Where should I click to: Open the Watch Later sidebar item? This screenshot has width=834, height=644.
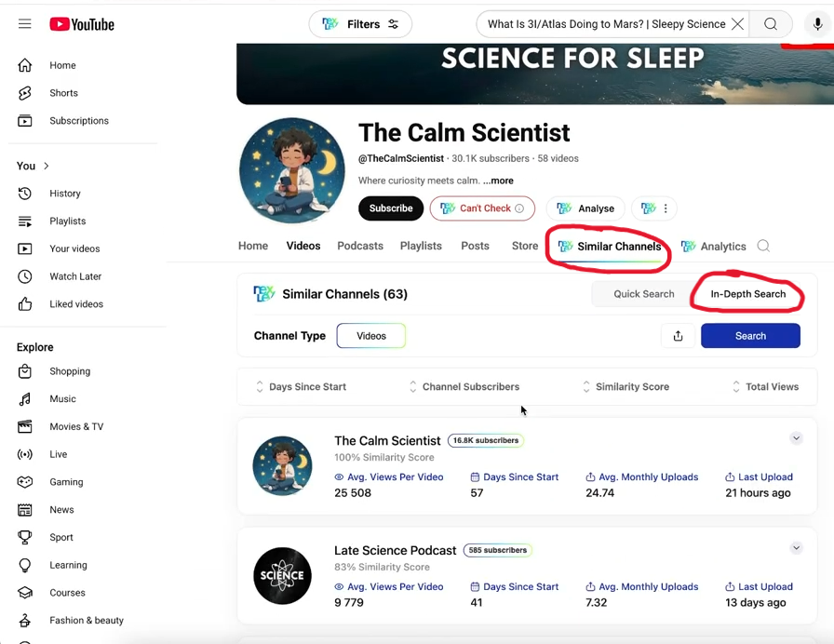(74, 276)
